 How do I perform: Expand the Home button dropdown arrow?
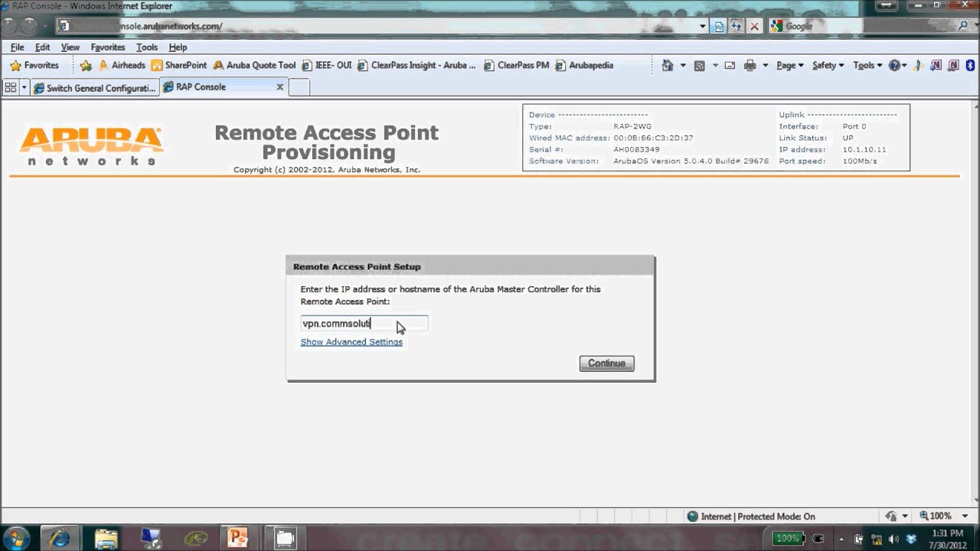click(683, 66)
